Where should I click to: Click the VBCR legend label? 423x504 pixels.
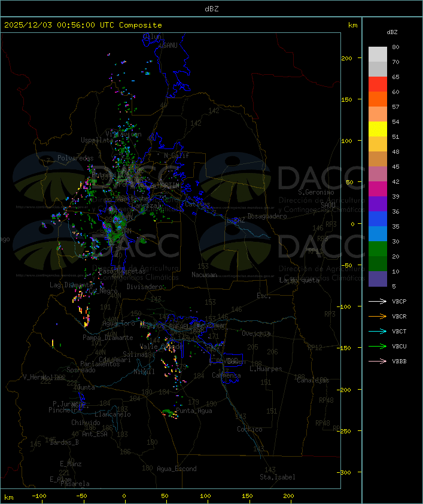click(x=399, y=316)
